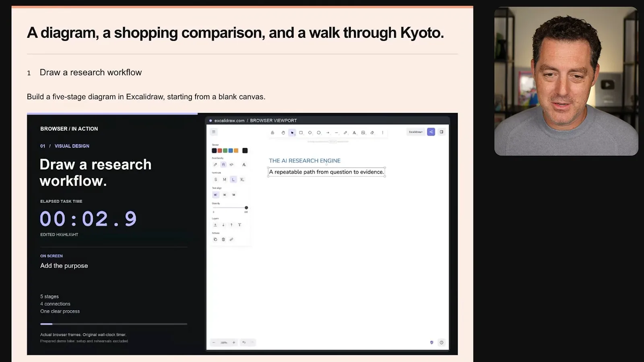Align text to the right
The width and height of the screenshot is (644, 362).
click(233, 195)
